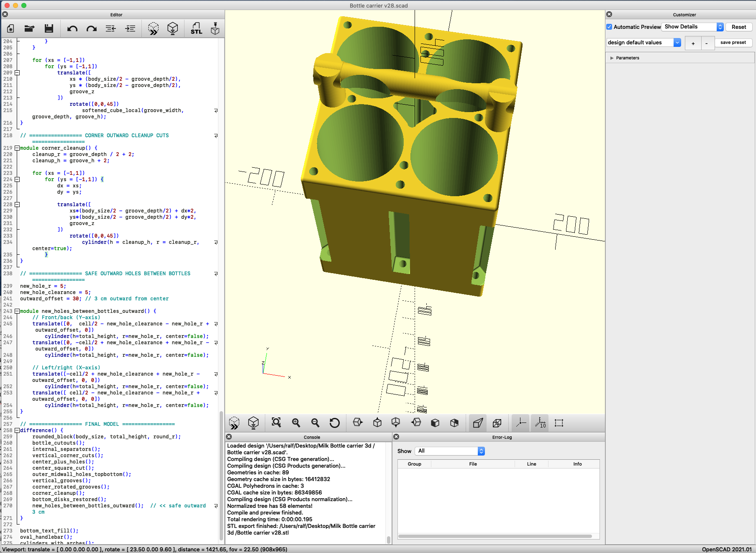Click the "Compile and preview finished." console line
The width and height of the screenshot is (756, 553).
click(x=265, y=513)
